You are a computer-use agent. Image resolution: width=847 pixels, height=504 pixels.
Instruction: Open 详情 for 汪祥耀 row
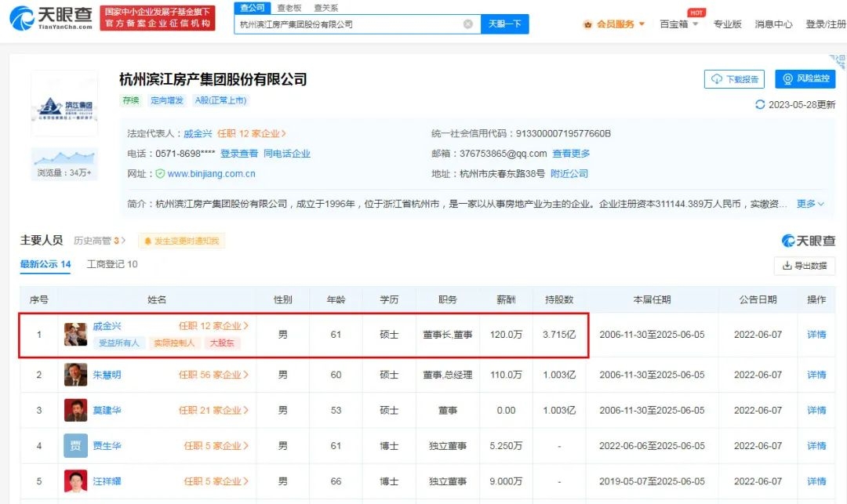(x=816, y=481)
